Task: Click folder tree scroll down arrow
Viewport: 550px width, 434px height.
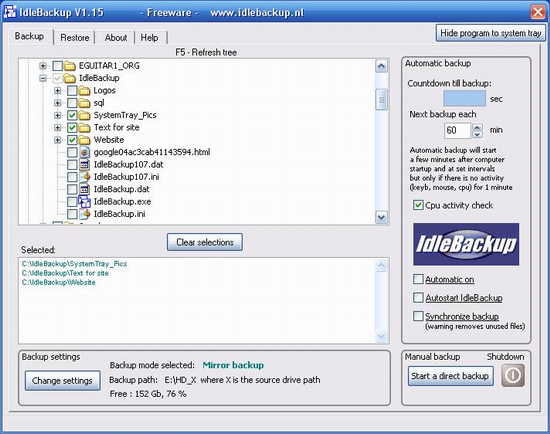Action: pos(381,218)
